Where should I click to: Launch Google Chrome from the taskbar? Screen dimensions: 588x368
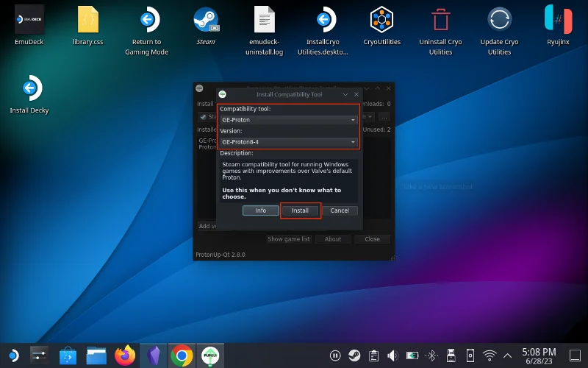pyautogui.click(x=182, y=355)
